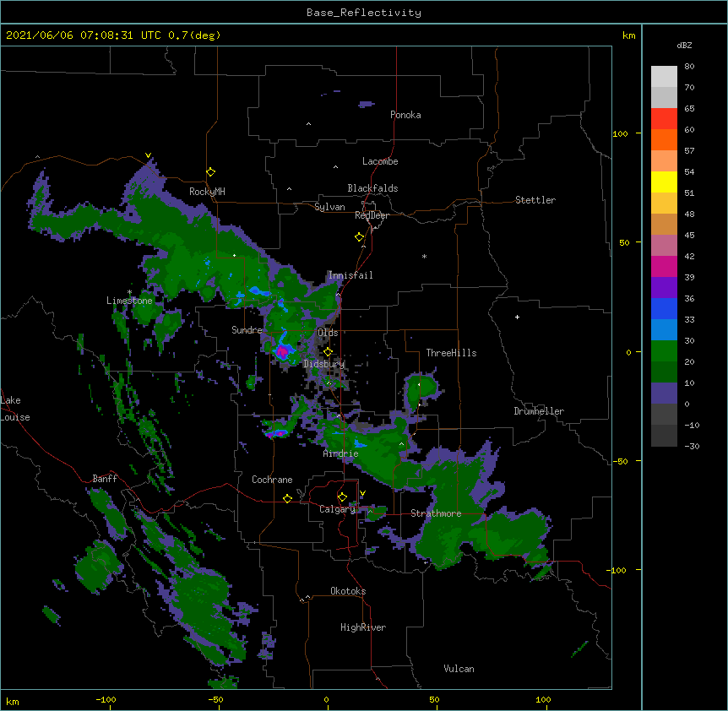Select the orange 57-60 dBZ legend swatch
The width and height of the screenshot is (728, 711).
(x=664, y=140)
